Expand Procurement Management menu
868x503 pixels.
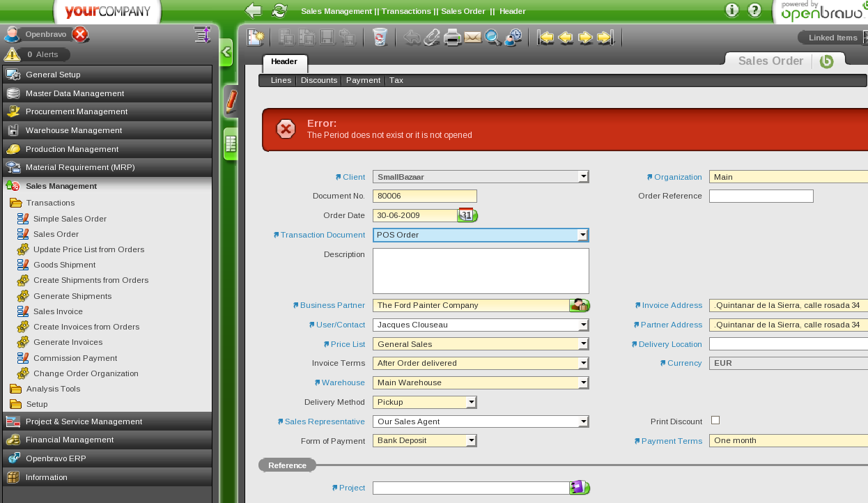click(107, 111)
